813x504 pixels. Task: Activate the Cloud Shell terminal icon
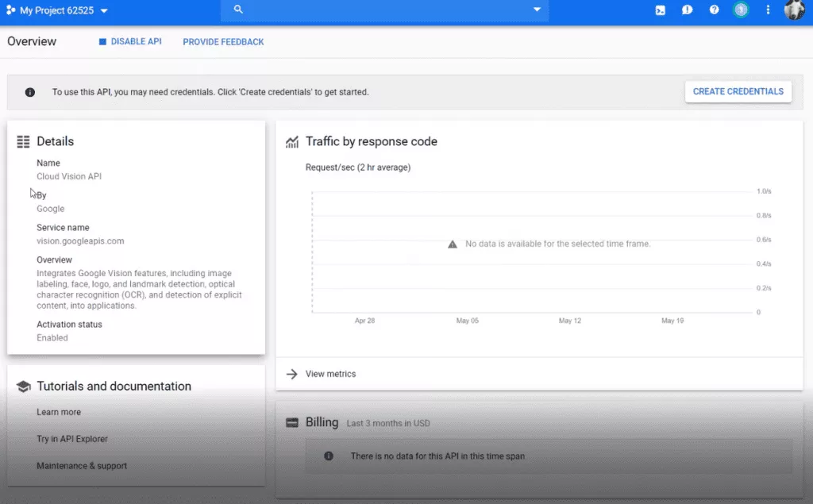[660, 10]
